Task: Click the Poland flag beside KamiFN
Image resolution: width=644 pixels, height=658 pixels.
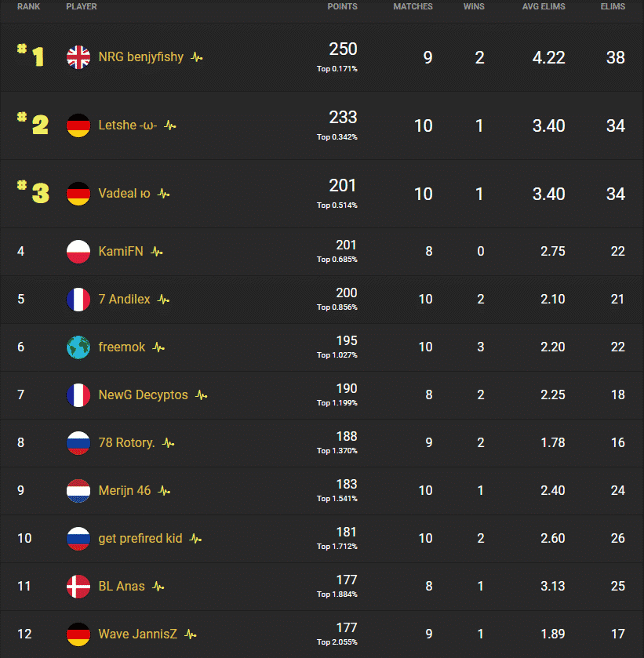Action: pos(78,251)
